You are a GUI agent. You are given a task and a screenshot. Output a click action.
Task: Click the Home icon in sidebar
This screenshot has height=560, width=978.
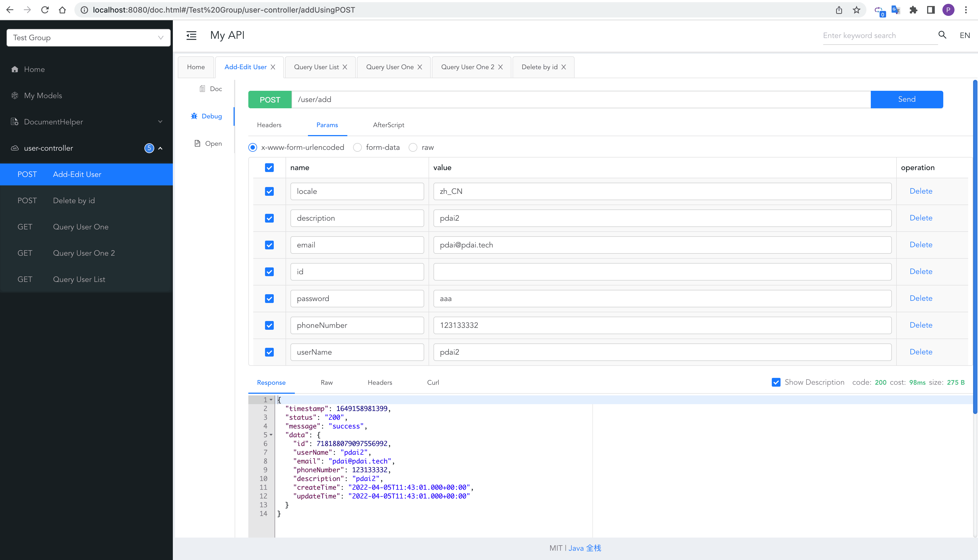[15, 69]
